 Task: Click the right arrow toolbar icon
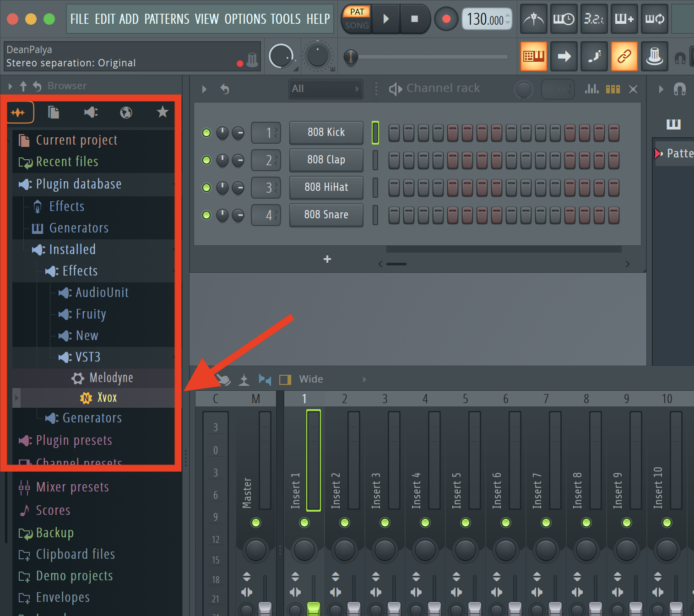[x=564, y=56]
